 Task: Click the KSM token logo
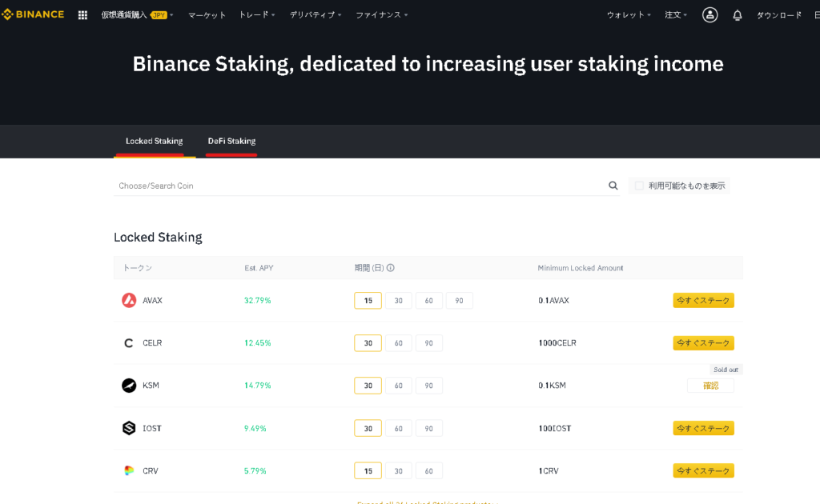click(129, 386)
